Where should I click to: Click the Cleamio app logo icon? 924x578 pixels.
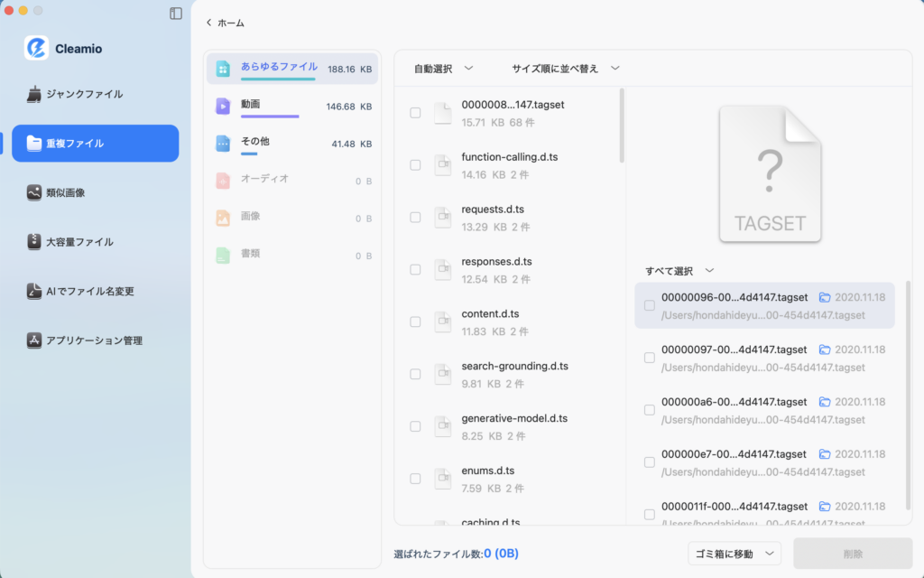point(36,48)
